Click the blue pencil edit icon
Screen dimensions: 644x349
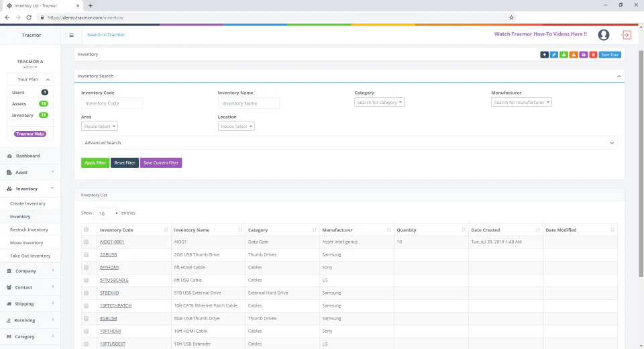(x=554, y=54)
